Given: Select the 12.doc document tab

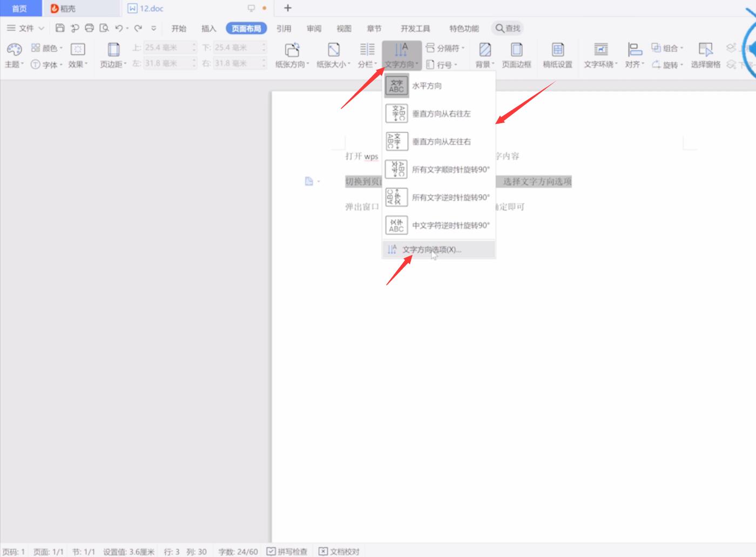Looking at the screenshot, I should pos(197,8).
